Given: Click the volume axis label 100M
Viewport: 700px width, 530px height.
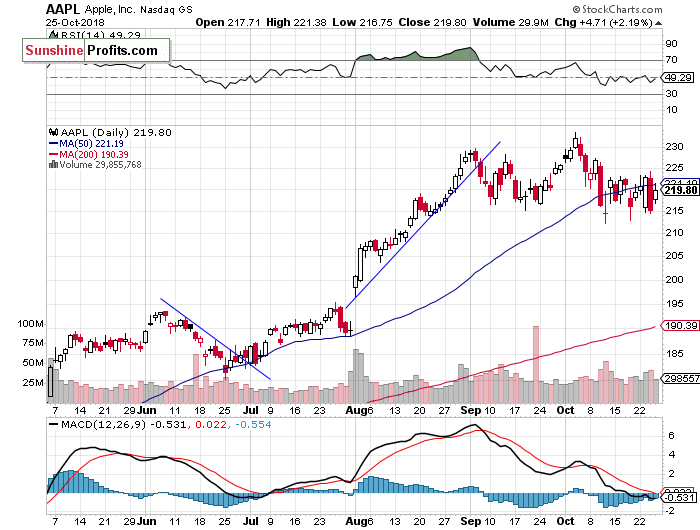Looking at the screenshot, I should 31,324.
